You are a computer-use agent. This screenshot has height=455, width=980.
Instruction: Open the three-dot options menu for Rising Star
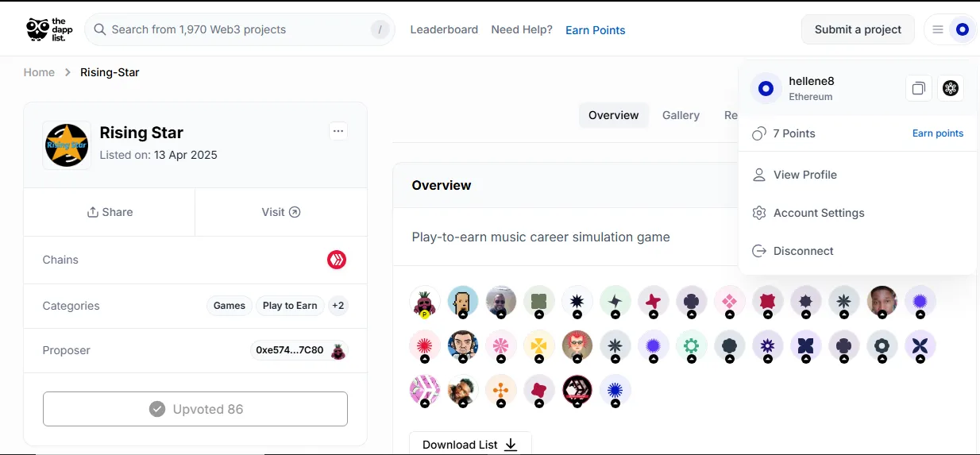tap(338, 131)
